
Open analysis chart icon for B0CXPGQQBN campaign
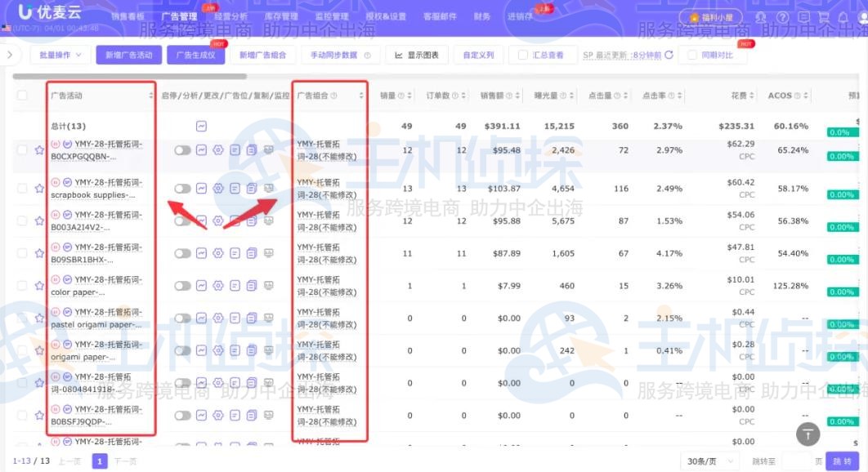point(201,150)
